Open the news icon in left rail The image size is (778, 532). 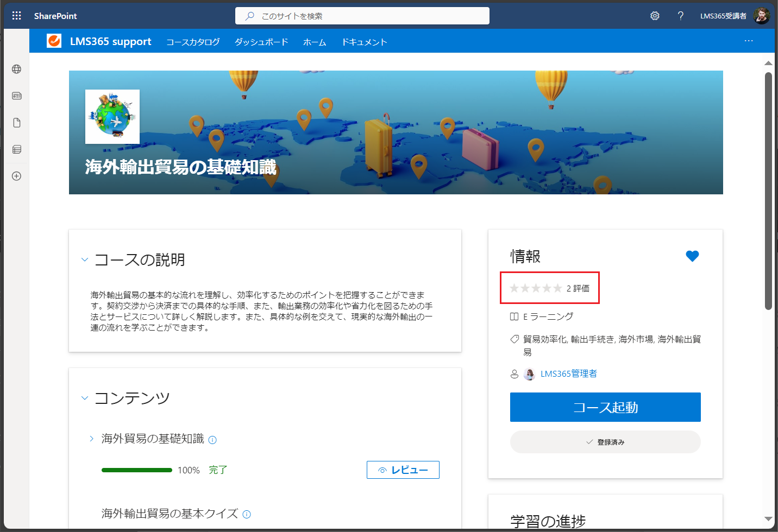pyautogui.click(x=17, y=96)
